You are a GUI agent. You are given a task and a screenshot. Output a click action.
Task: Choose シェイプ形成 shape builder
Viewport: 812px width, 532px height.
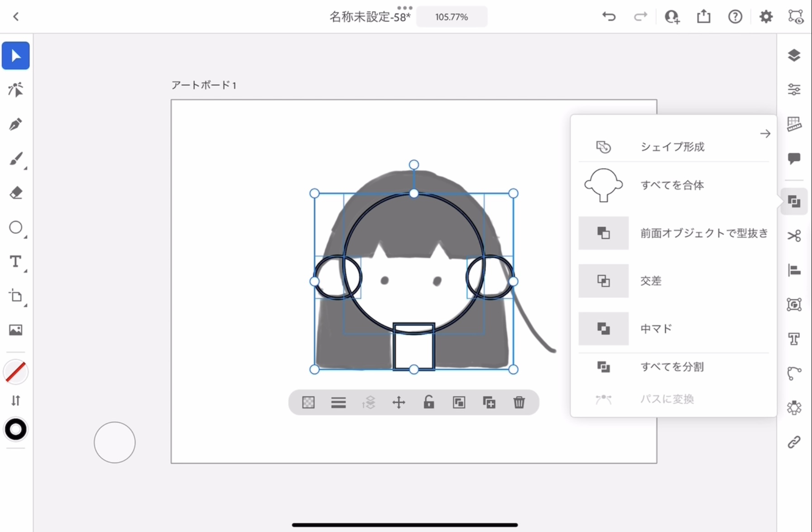(x=674, y=147)
